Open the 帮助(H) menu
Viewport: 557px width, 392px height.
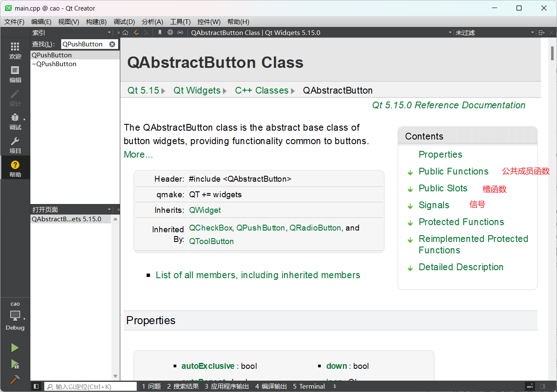[238, 21]
